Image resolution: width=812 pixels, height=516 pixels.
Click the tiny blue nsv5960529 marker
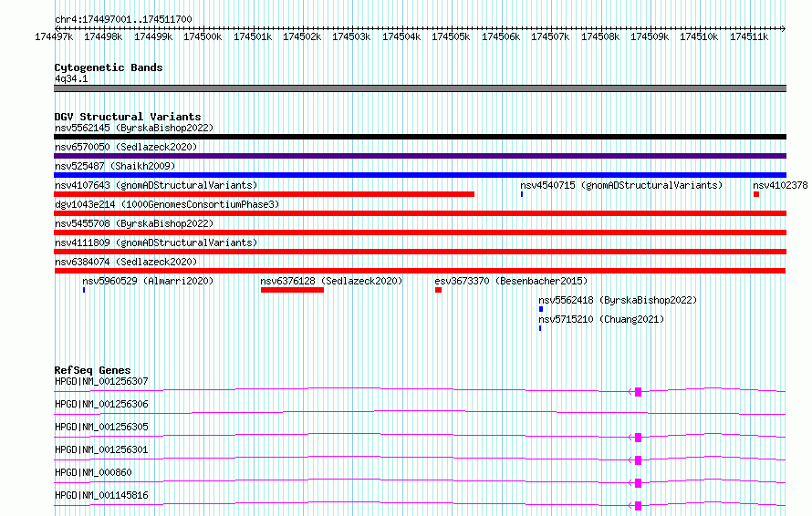click(x=84, y=290)
